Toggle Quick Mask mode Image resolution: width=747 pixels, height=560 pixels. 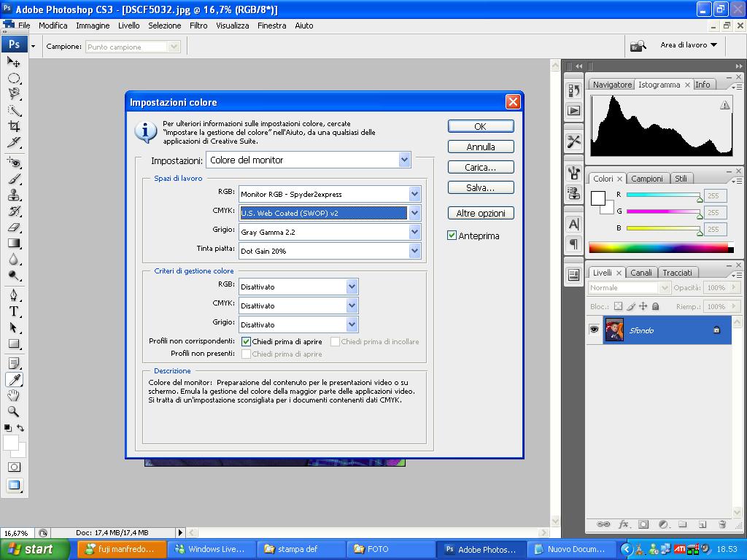[14, 467]
